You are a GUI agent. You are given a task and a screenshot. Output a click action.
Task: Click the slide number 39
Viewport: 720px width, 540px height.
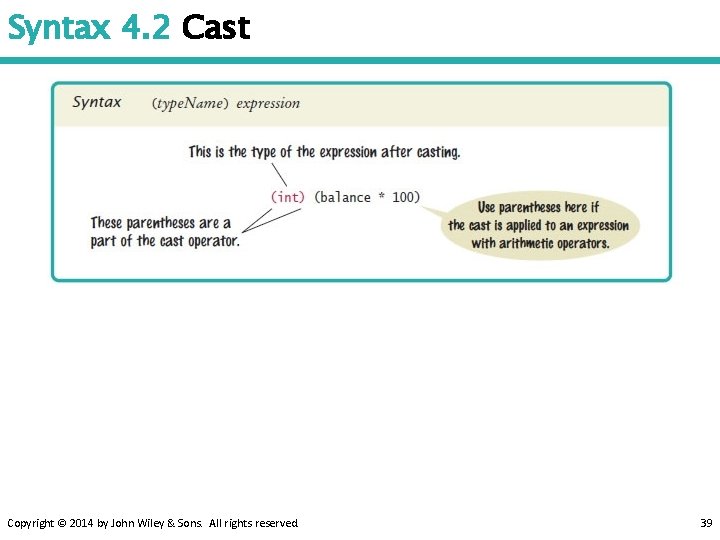pos(706,523)
